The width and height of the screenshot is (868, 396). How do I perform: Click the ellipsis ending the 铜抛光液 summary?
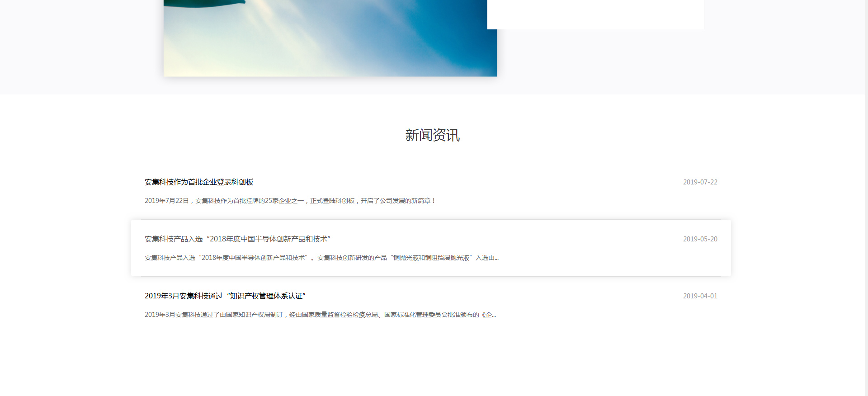pos(496,258)
